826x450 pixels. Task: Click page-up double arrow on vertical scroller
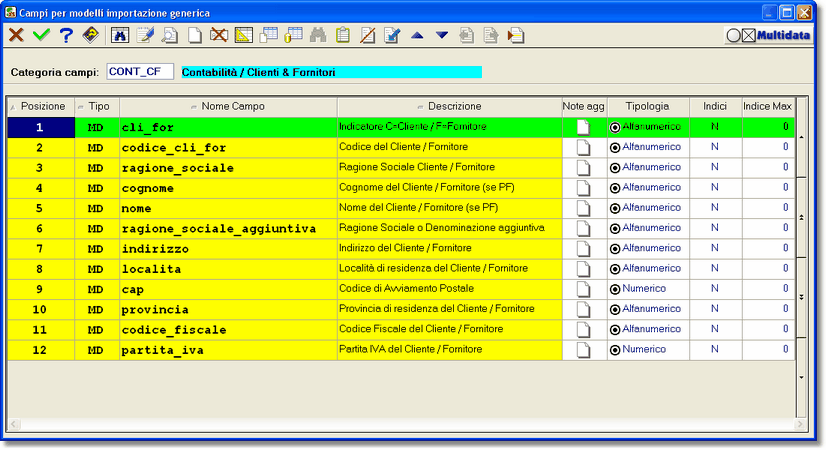click(x=802, y=217)
